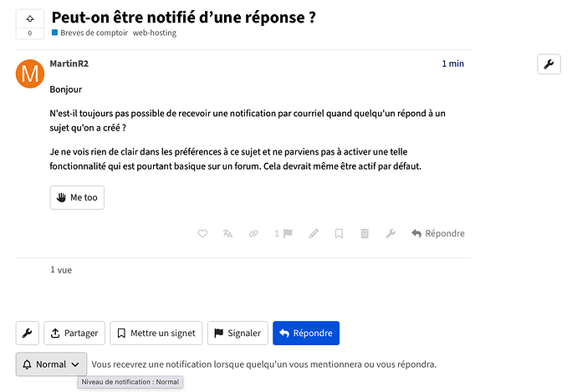Click the translate post icon
The width and height of the screenshot is (577, 392).
point(227,233)
